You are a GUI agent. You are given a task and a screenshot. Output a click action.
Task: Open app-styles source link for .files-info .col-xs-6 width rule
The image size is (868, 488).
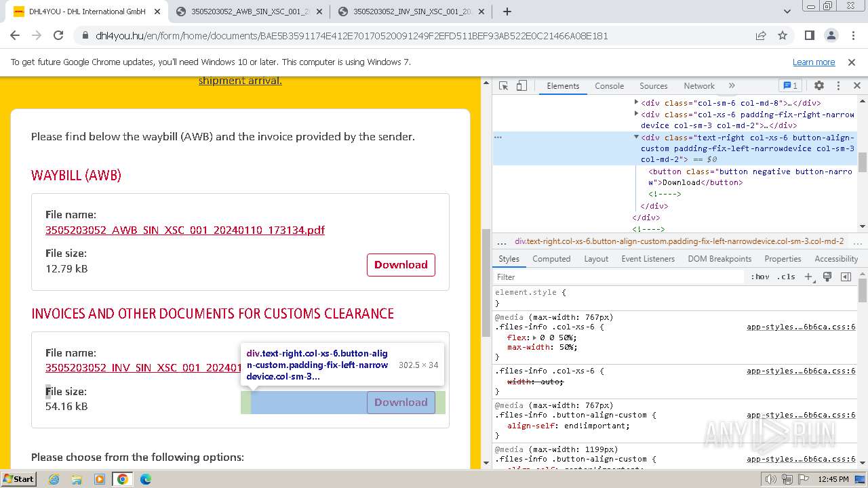click(801, 371)
